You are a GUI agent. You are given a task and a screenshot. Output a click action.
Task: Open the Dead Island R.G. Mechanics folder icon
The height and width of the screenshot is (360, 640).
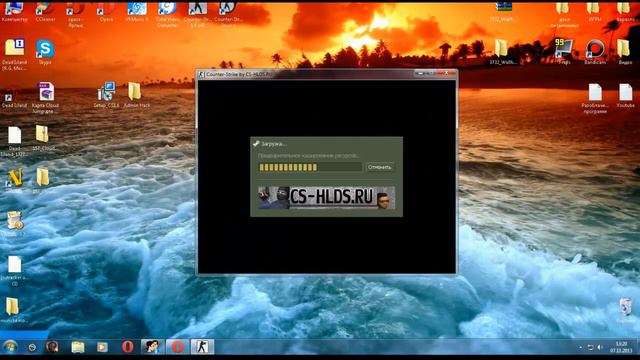pyautogui.click(x=14, y=55)
